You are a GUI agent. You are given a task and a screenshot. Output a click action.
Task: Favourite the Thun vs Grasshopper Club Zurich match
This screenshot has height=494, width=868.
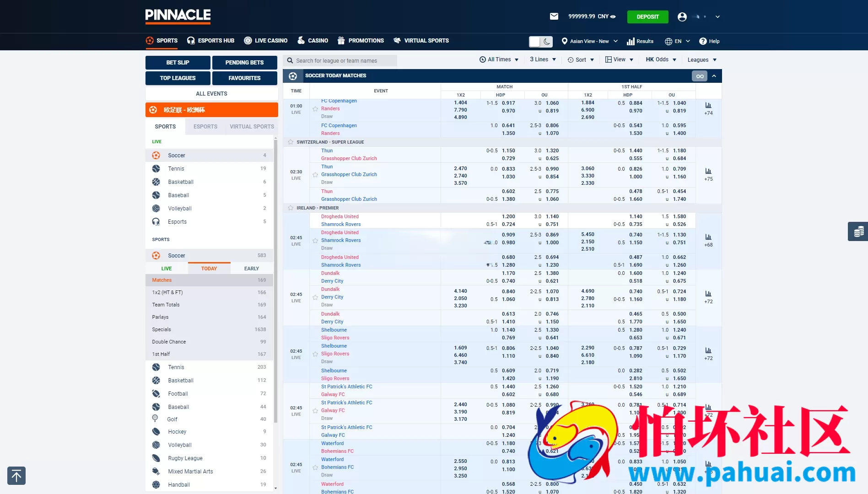(315, 175)
